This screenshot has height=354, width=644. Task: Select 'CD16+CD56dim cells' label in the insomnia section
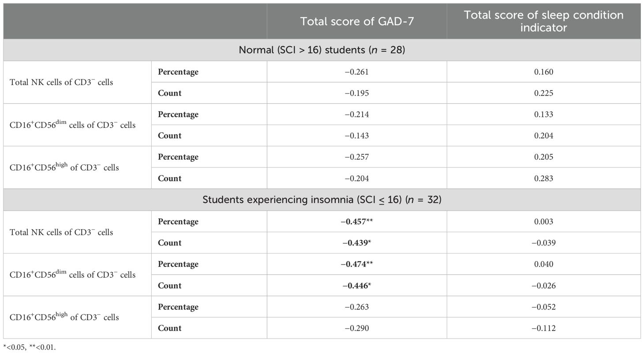(72, 275)
